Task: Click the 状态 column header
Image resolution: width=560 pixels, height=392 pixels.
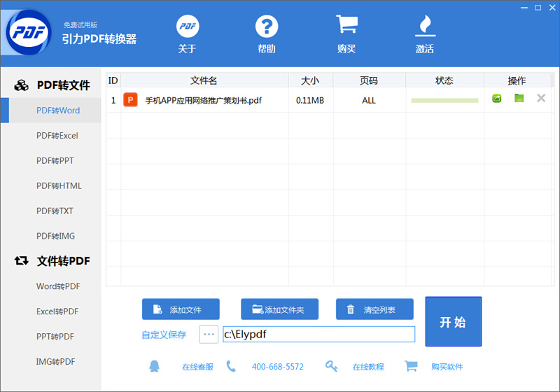Action: point(444,80)
